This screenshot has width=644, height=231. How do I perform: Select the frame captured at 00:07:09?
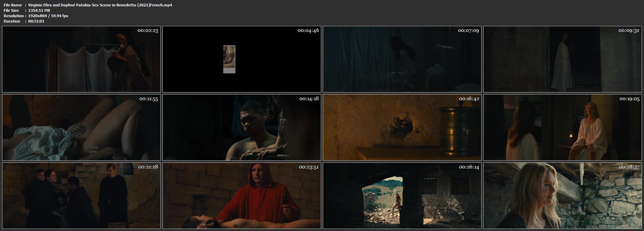(x=402, y=59)
